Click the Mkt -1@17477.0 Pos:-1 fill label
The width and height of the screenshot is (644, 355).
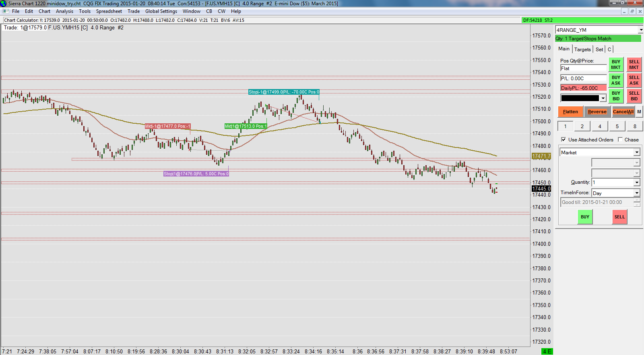[167, 126]
